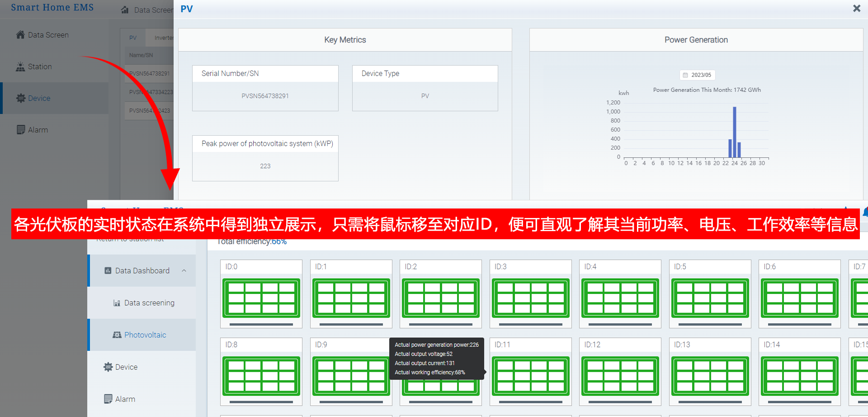This screenshot has width=868, height=417.
Task: Click the Station icon in sidebar
Action: click(x=20, y=66)
